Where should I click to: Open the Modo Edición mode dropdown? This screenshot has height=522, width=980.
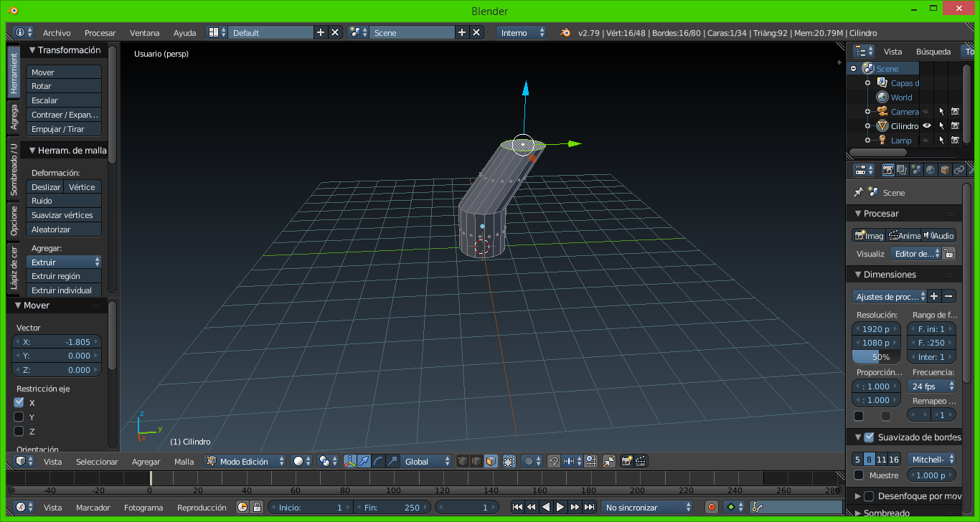click(245, 461)
